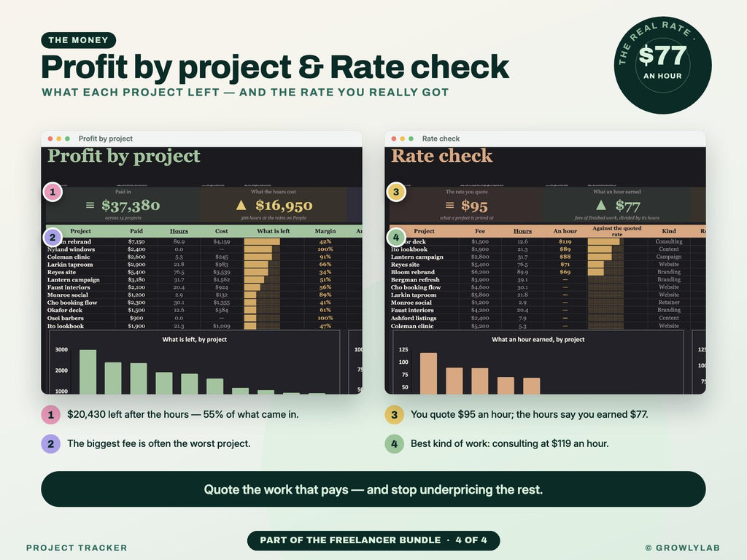
Task: Click the yellow dot of Profit by project window
Action: (58, 139)
